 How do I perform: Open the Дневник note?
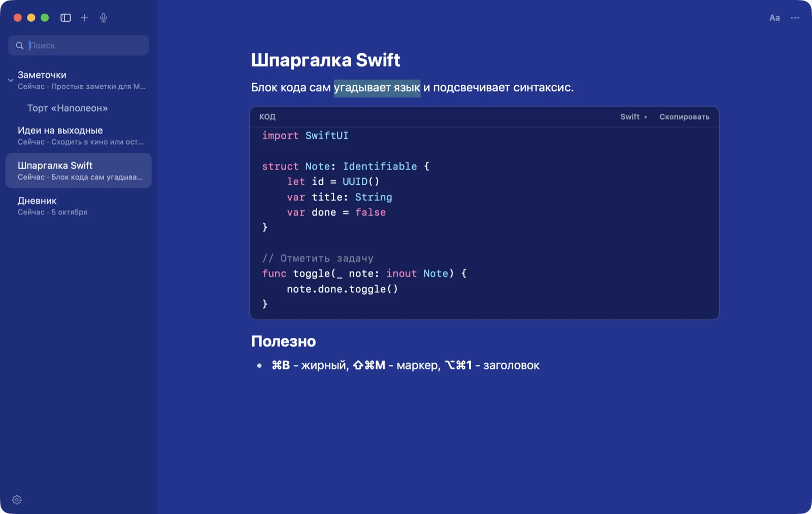[79, 205]
